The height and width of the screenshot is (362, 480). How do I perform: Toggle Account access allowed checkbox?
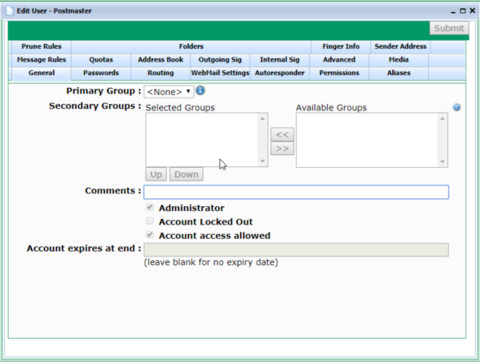150,235
